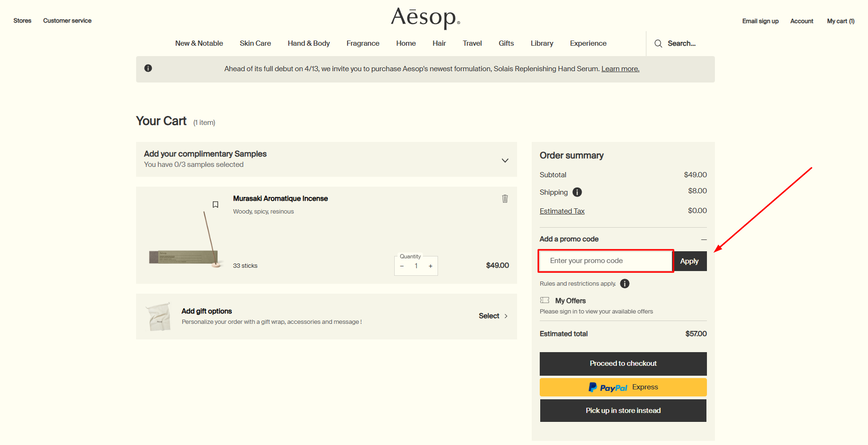The image size is (868, 445).
Task: Click the gift bag thumbnail
Action: click(x=159, y=317)
